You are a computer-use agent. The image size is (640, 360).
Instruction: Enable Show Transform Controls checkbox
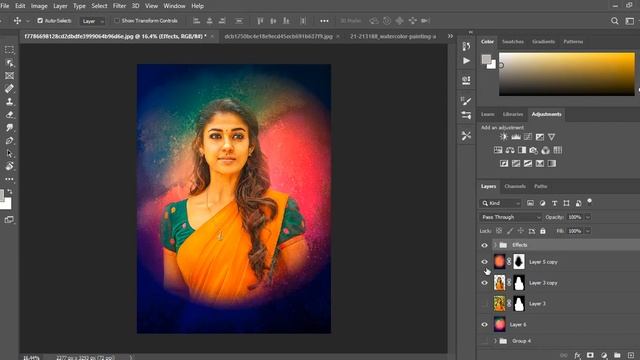point(117,20)
